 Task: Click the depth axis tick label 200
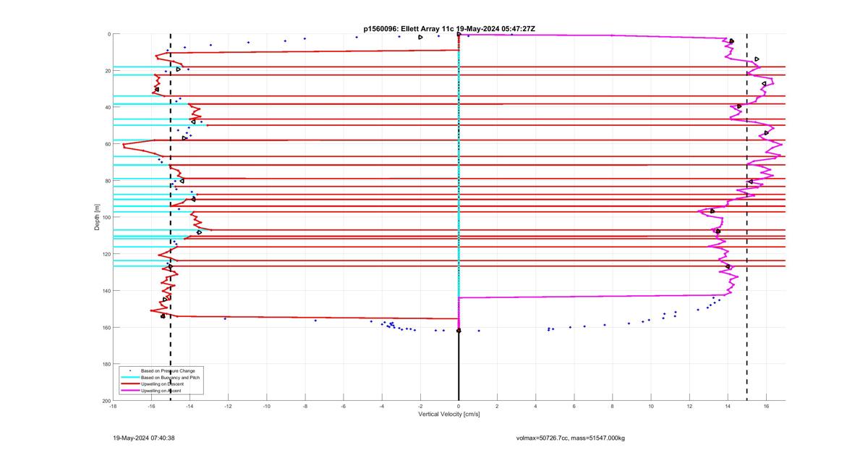pyautogui.click(x=106, y=400)
